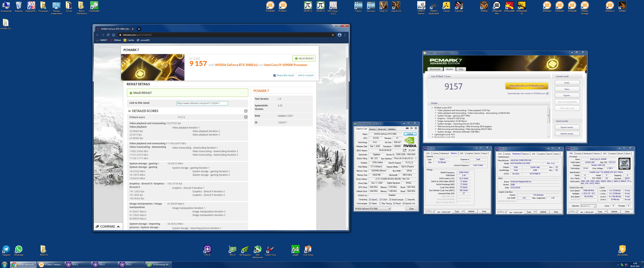Screen dimensions: 644x268
Task: Expand Graphics - DirectX 9 tree node
Action: pyautogui.click(x=436, y=118)
